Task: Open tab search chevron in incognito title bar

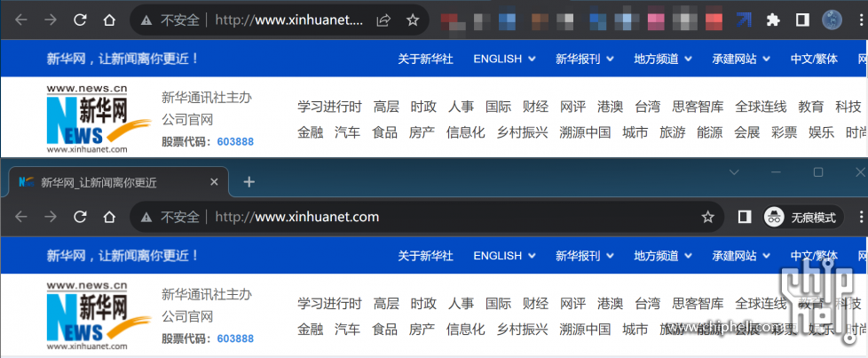Action: tap(734, 172)
